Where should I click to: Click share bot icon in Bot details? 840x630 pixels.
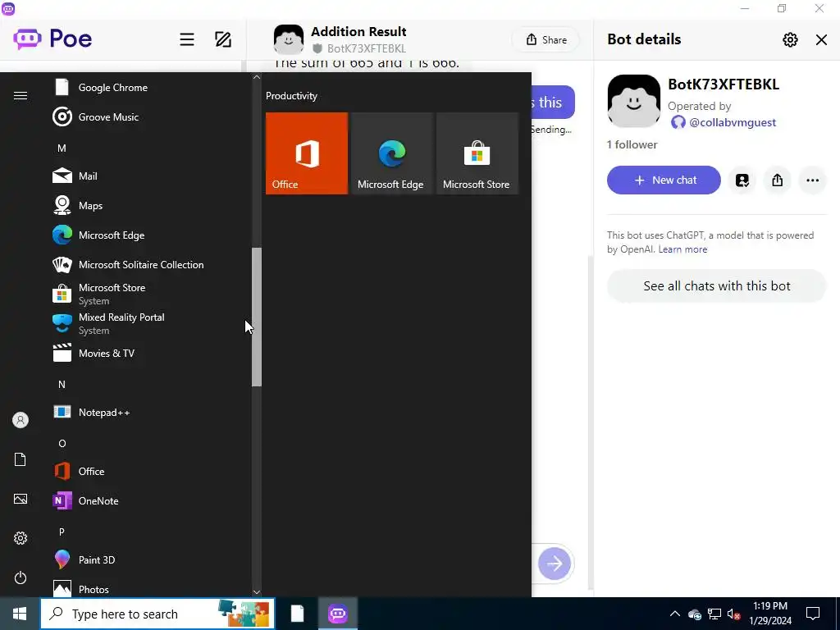tap(777, 180)
